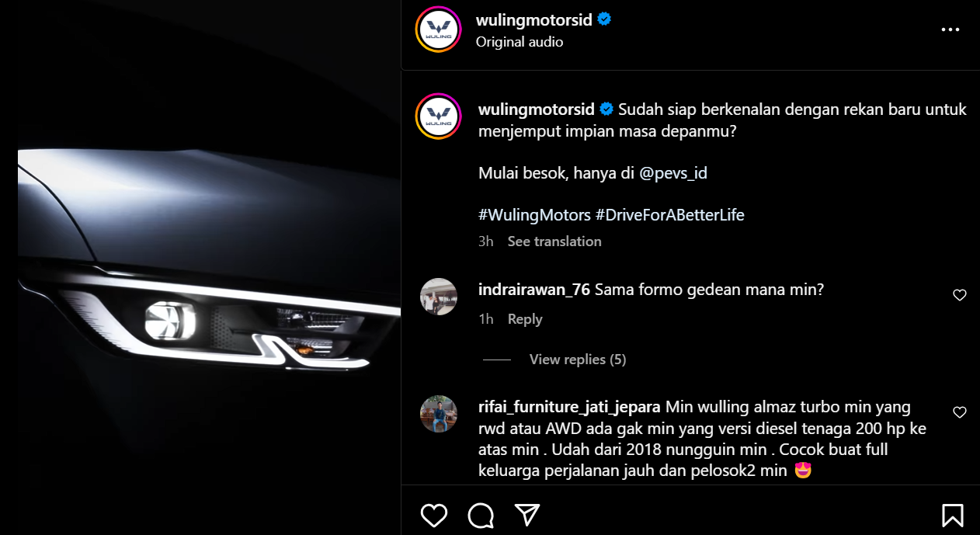Like indrairawan_76's comment heart
The height and width of the screenshot is (535, 980).
click(x=960, y=295)
